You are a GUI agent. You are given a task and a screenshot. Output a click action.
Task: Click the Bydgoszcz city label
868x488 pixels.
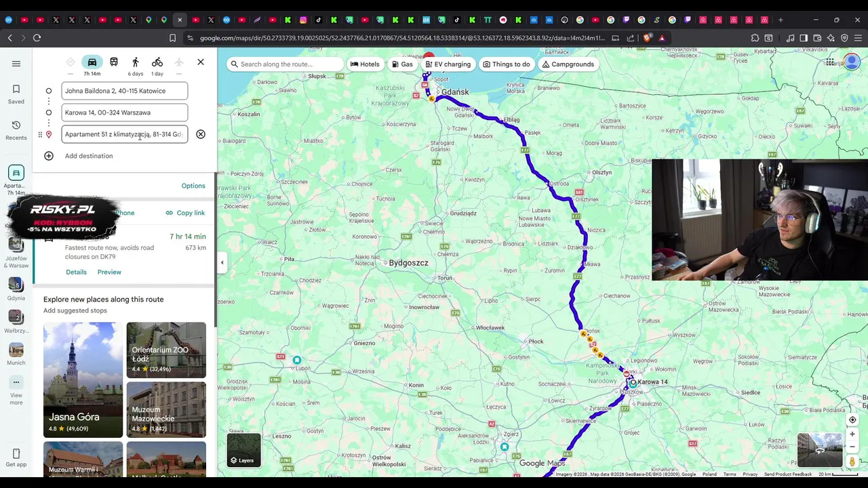click(x=408, y=263)
